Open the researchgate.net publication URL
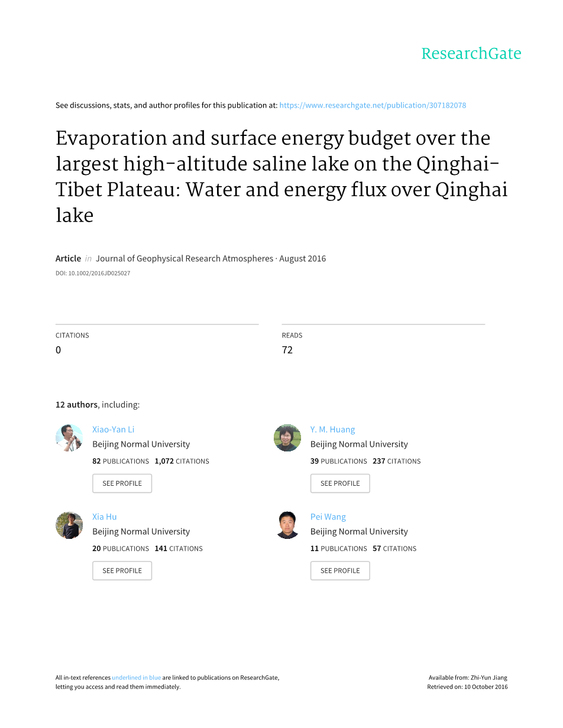The height and width of the screenshot is (728, 563). coord(373,105)
